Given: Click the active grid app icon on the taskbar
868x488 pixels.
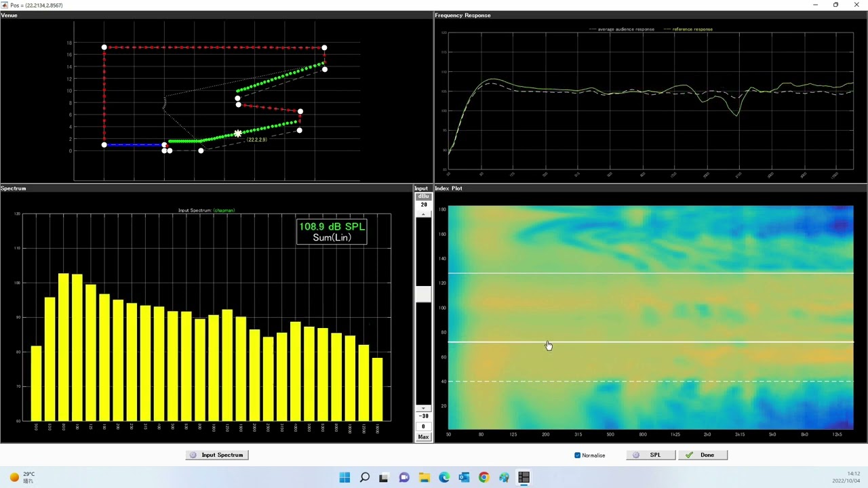Looking at the screenshot, I should click(524, 477).
